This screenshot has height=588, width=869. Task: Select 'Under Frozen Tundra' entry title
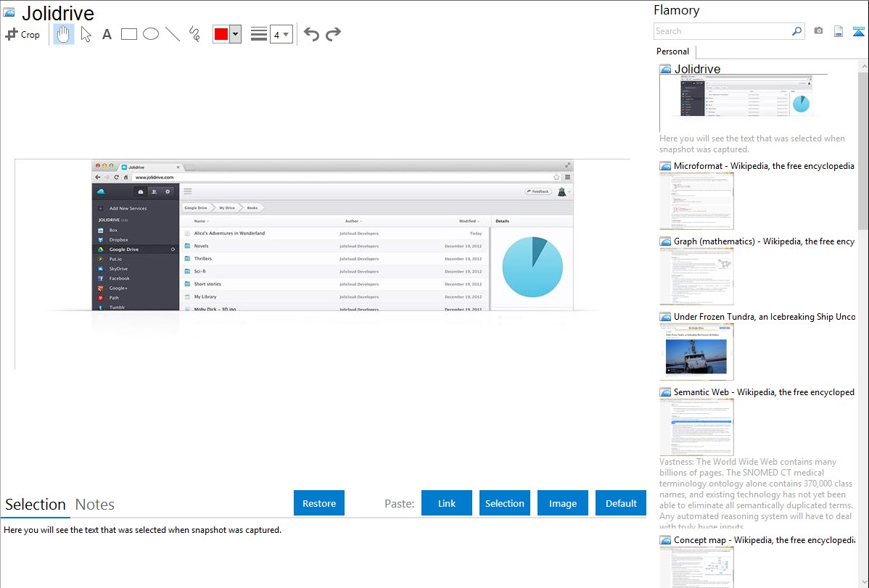click(x=765, y=316)
